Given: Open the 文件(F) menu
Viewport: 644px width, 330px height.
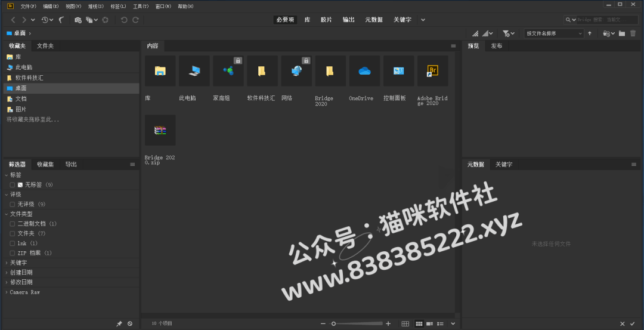Looking at the screenshot, I should [29, 6].
